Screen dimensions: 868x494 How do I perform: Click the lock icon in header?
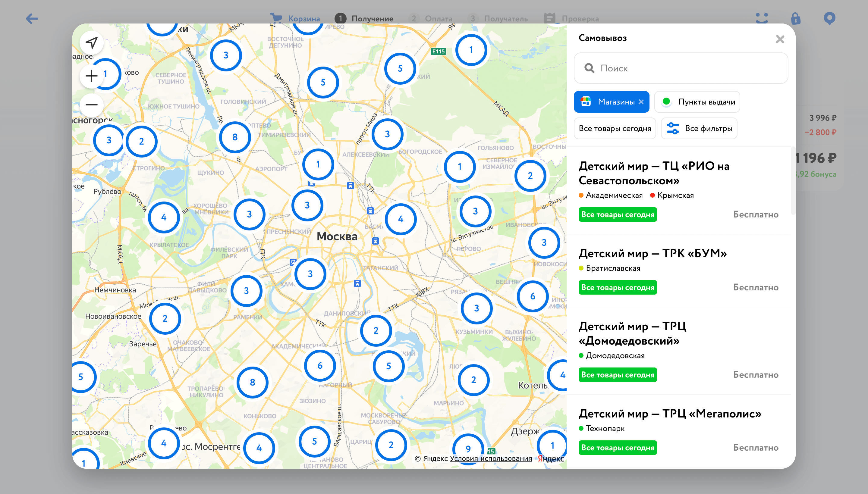click(795, 18)
